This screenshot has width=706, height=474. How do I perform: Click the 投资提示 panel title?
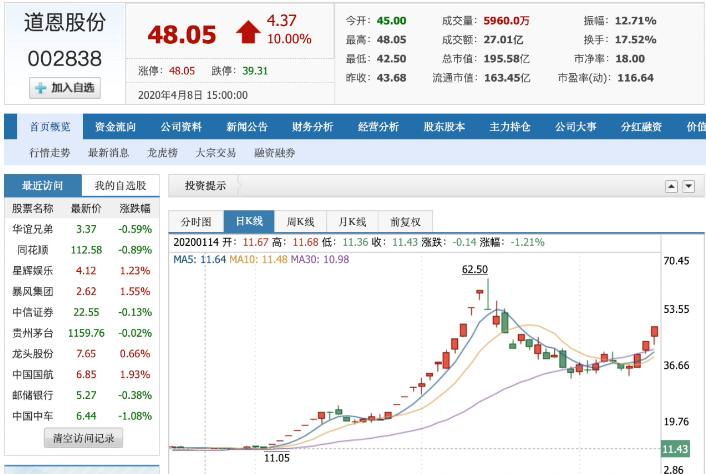click(205, 185)
